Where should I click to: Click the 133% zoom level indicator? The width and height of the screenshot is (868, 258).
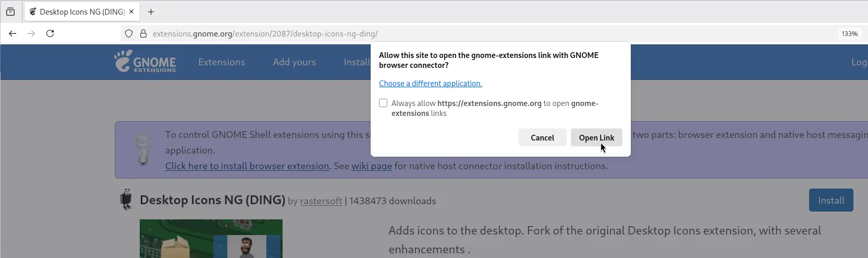tap(849, 33)
